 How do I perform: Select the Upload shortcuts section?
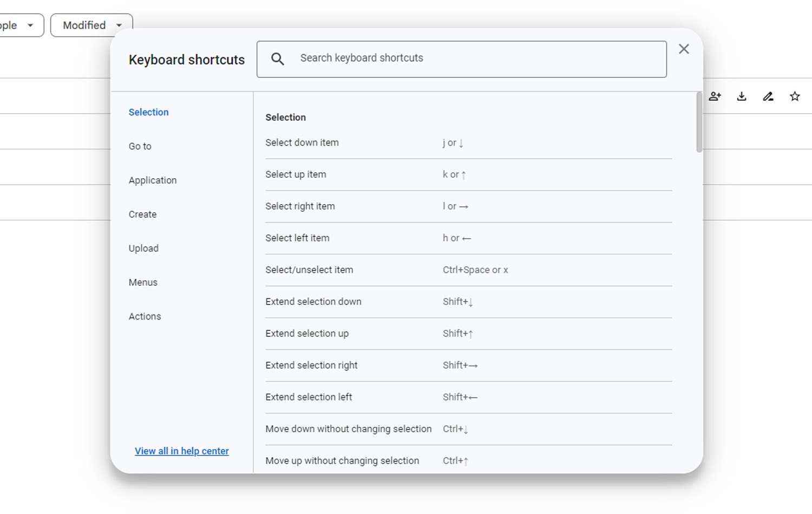[143, 248]
